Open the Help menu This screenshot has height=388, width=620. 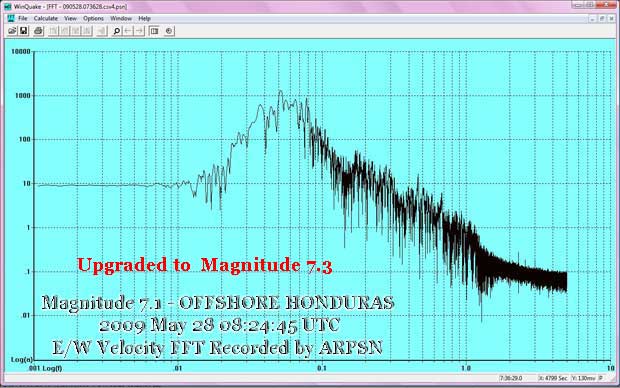point(144,19)
